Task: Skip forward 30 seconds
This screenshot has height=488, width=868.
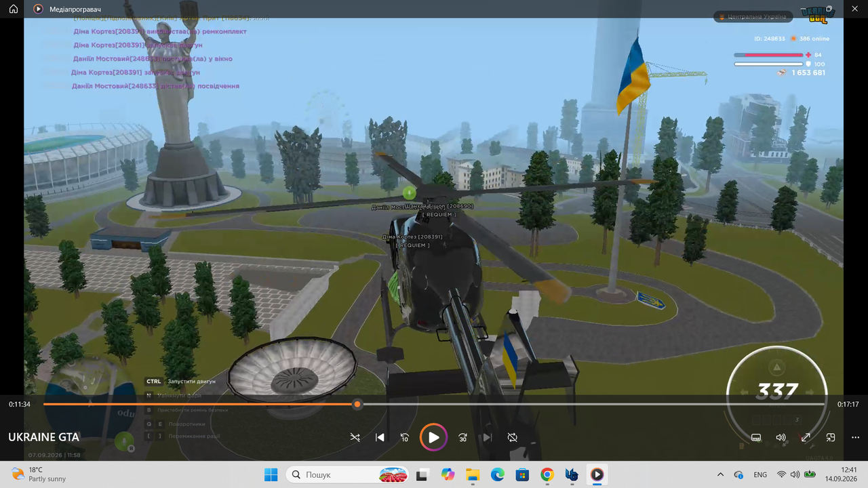Action: click(462, 438)
